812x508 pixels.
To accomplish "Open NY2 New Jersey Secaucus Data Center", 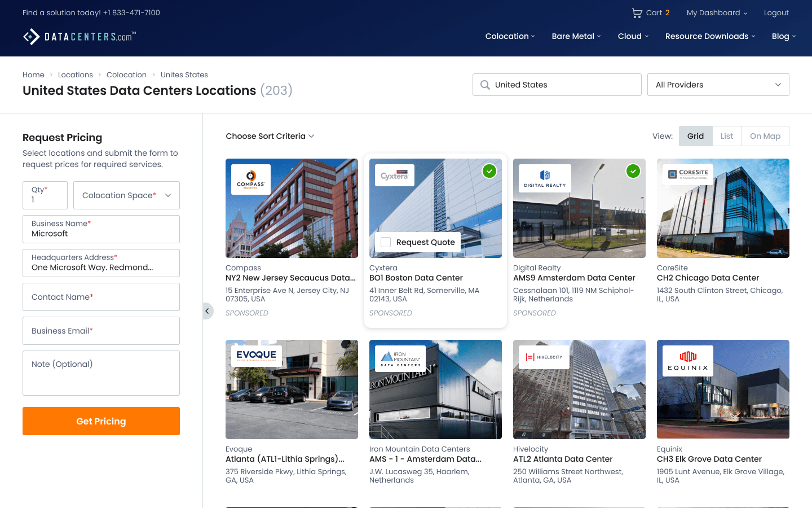I will [x=290, y=278].
